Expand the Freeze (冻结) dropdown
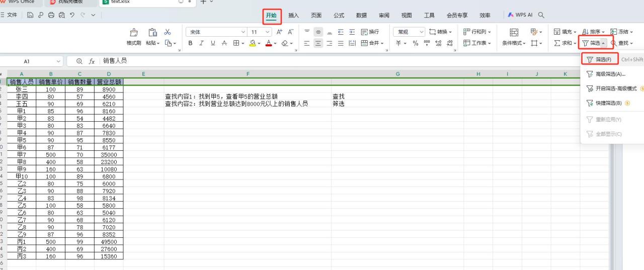 [631, 32]
